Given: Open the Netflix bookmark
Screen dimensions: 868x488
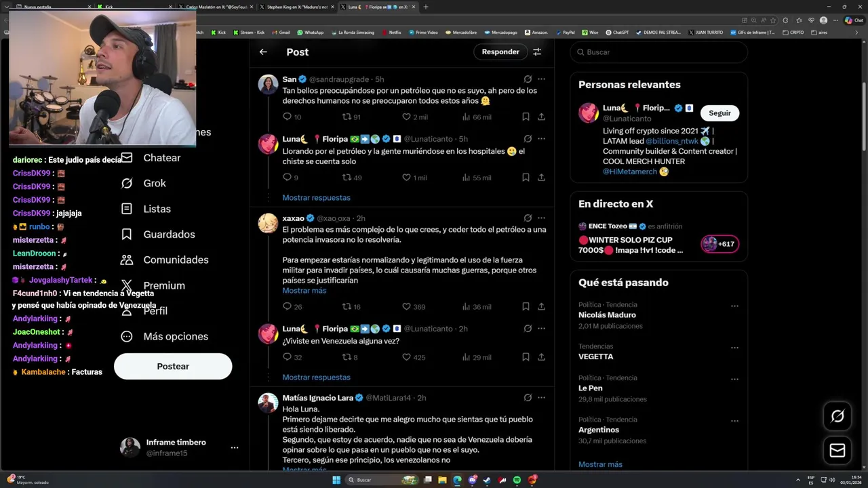Looking at the screenshot, I should [x=391, y=32].
